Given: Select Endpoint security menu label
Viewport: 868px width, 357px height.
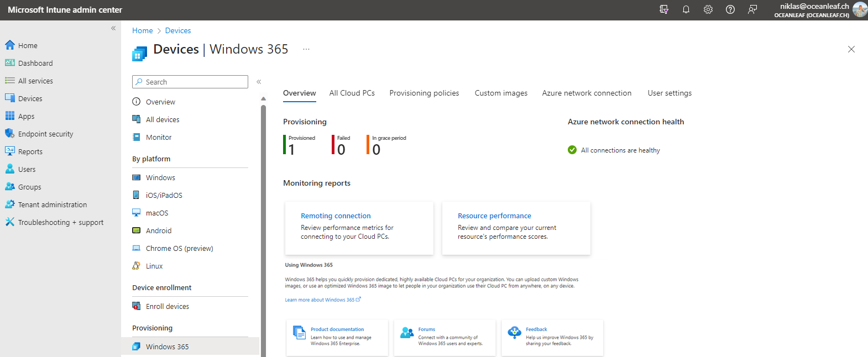Looking at the screenshot, I should tap(45, 134).
